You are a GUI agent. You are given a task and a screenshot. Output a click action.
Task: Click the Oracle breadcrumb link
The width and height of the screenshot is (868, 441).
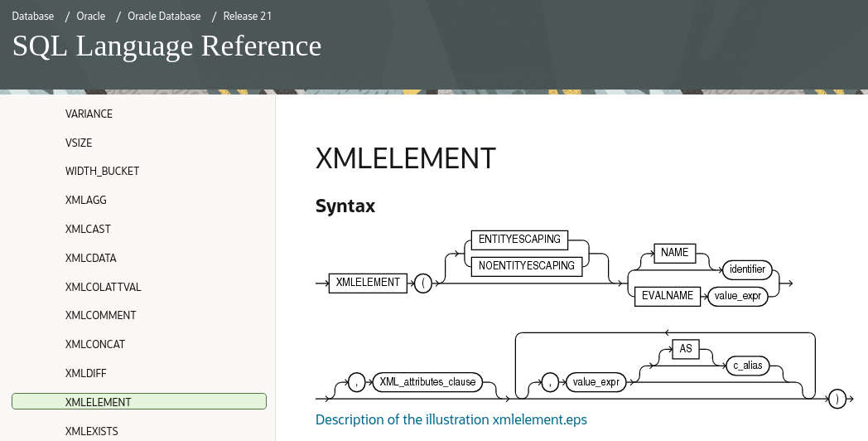tap(92, 16)
